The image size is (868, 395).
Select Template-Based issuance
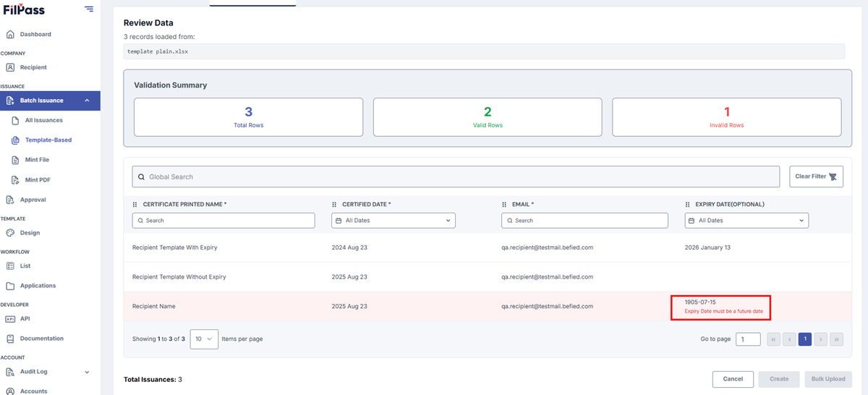coord(48,140)
